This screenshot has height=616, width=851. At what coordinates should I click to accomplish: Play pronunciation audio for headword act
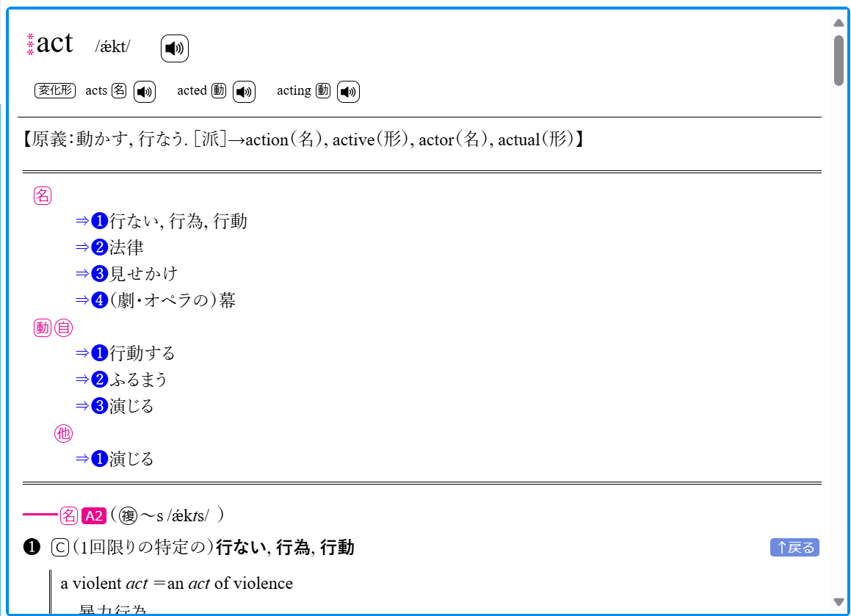pyautogui.click(x=174, y=48)
